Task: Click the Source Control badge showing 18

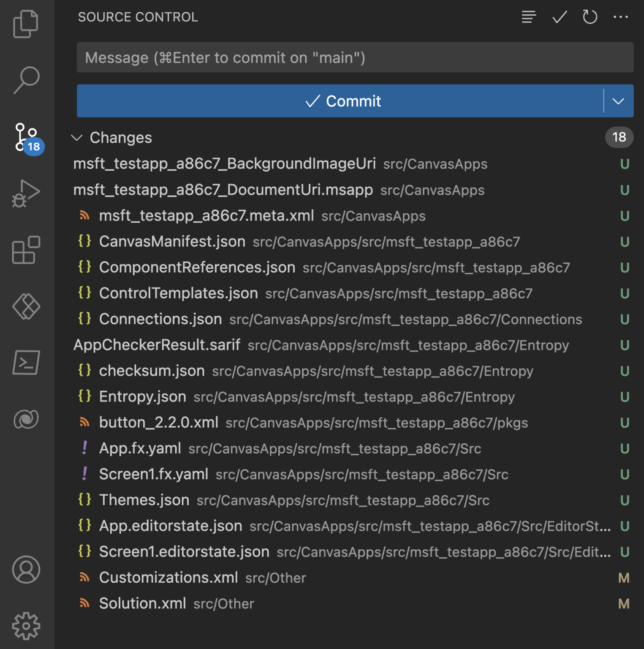Action: pos(33,147)
